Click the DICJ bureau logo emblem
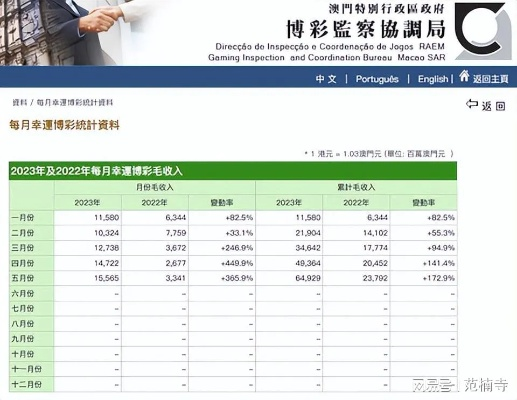The width and height of the screenshot is (517, 400). click(x=483, y=31)
